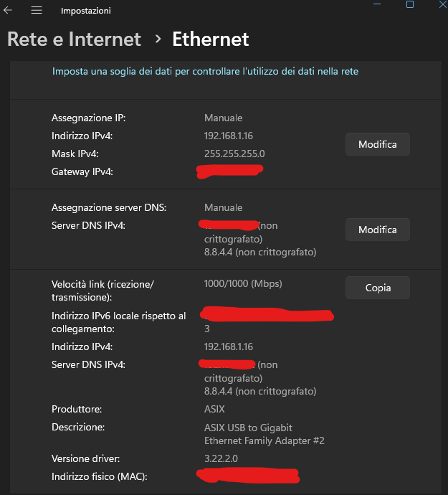Click the Indirizzo fisico (MAC) label

tap(103, 476)
